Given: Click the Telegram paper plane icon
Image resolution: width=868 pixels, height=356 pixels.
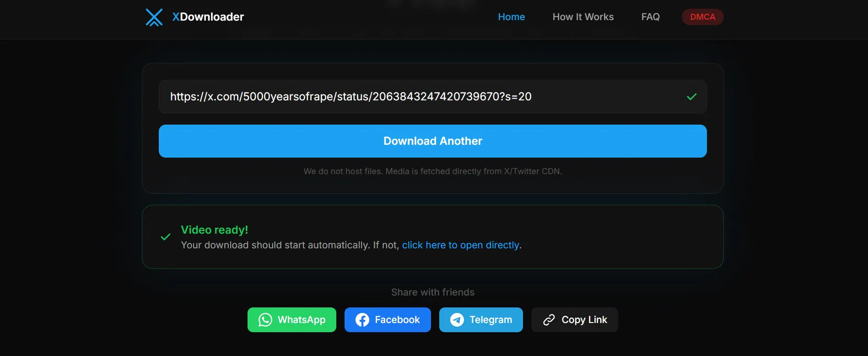Looking at the screenshot, I should (x=457, y=320).
